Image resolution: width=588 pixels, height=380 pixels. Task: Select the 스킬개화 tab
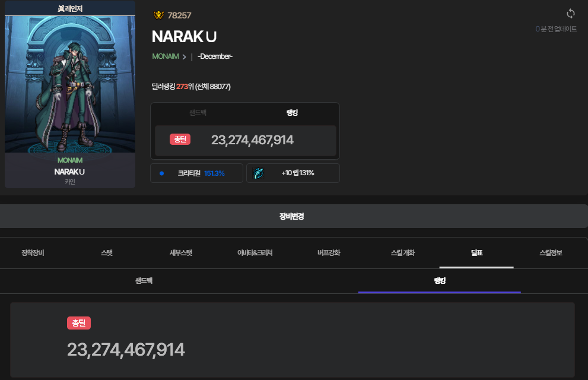(403, 253)
